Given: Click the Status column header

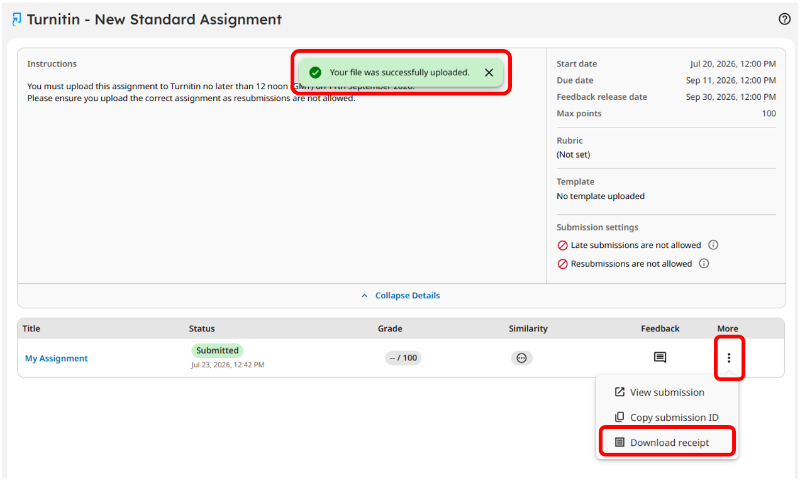Looking at the screenshot, I should tap(202, 328).
